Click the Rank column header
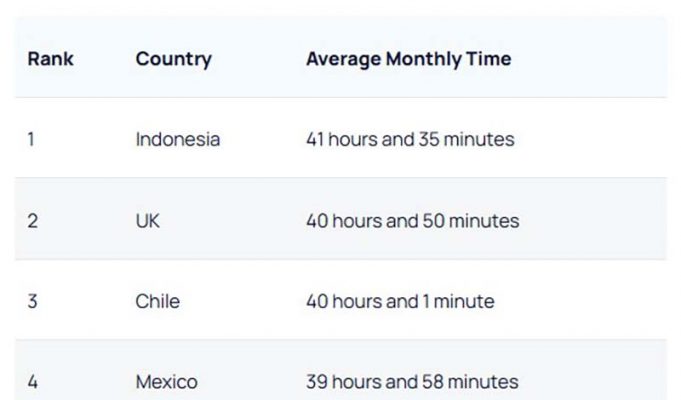This screenshot has width=681, height=400. 49,59
